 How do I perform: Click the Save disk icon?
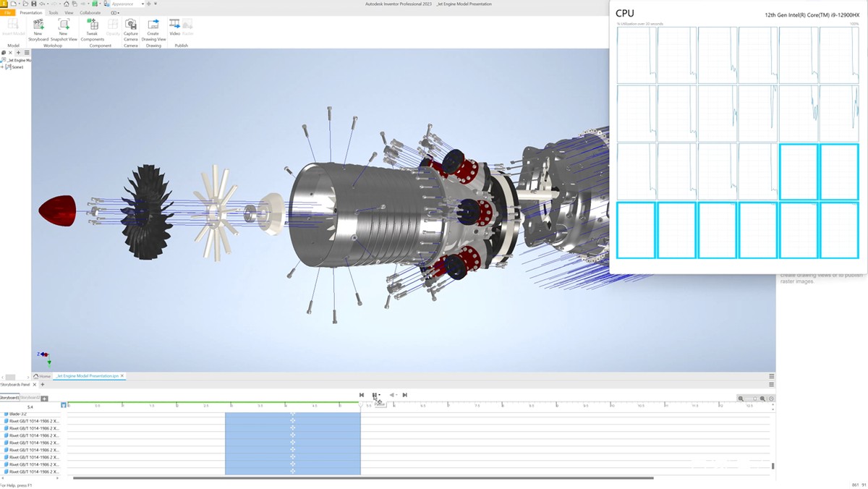34,4
